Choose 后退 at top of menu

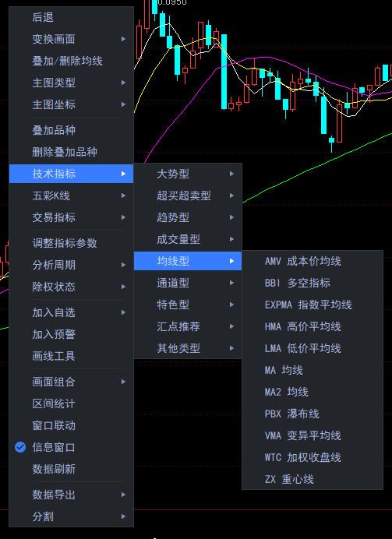71,18
